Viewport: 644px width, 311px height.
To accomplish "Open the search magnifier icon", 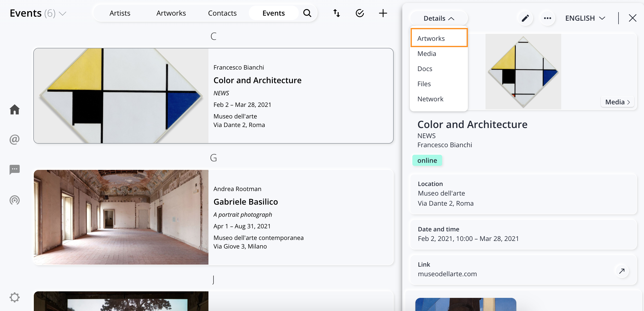I will [x=307, y=13].
